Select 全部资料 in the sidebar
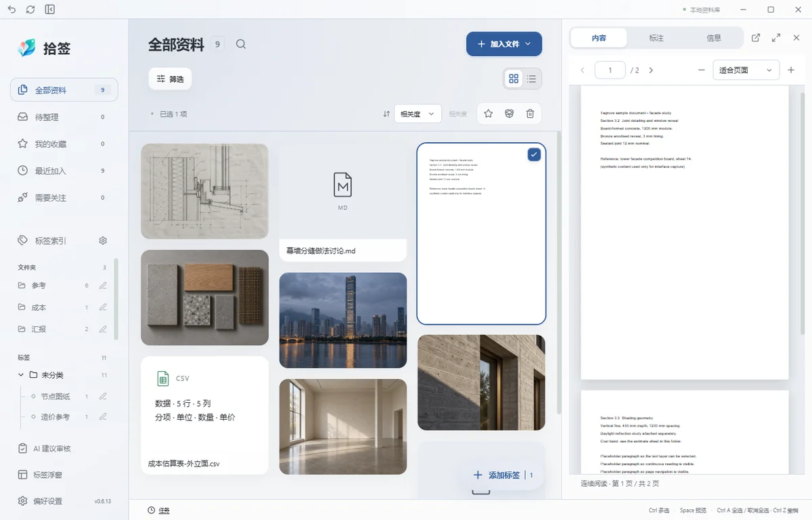 coord(64,90)
